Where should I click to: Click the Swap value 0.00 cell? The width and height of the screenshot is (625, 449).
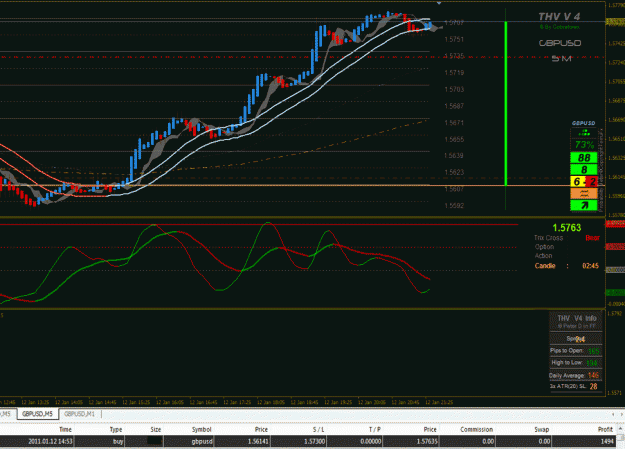coord(544,441)
